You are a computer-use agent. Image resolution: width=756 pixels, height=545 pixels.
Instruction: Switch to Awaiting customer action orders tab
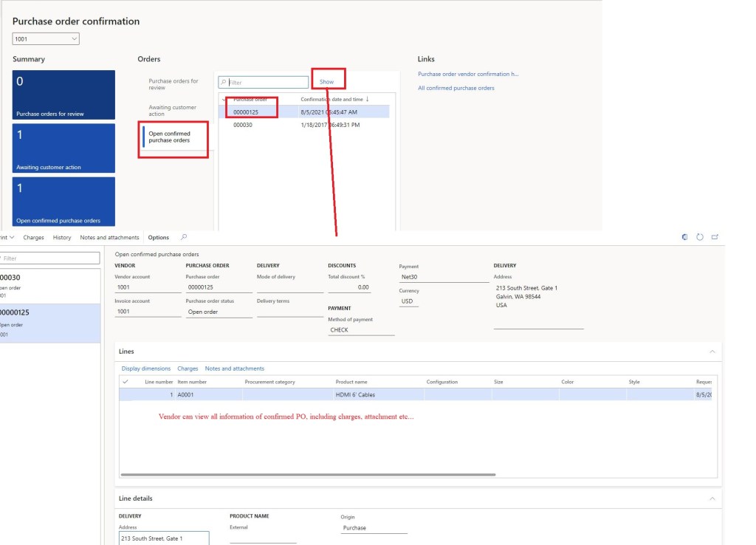[172, 111]
